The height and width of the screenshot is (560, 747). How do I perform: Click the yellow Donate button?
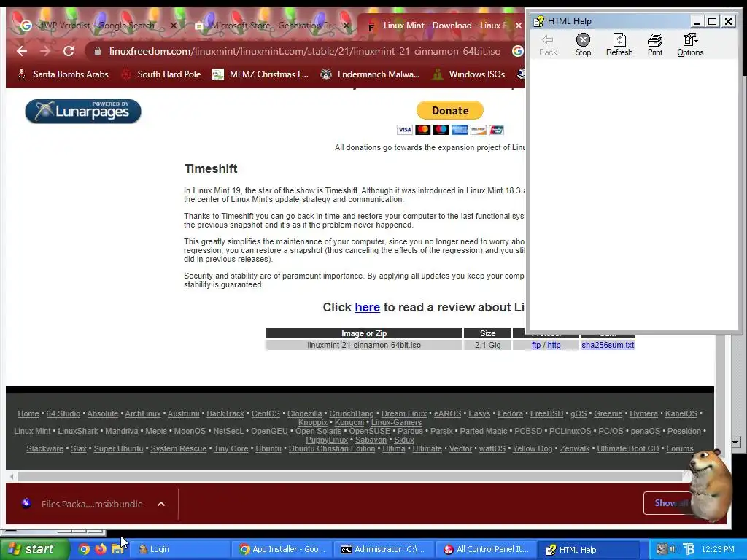[x=449, y=111]
